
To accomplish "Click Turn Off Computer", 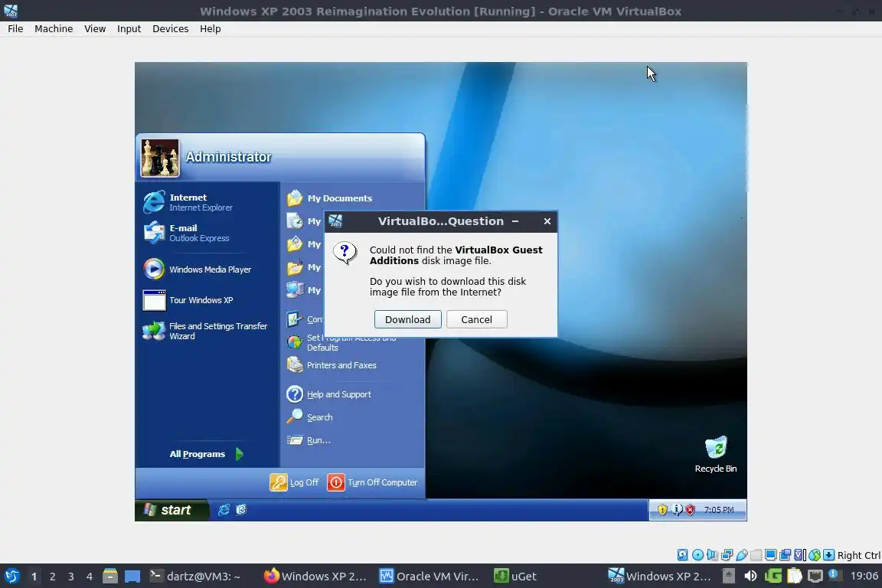I will [x=373, y=482].
